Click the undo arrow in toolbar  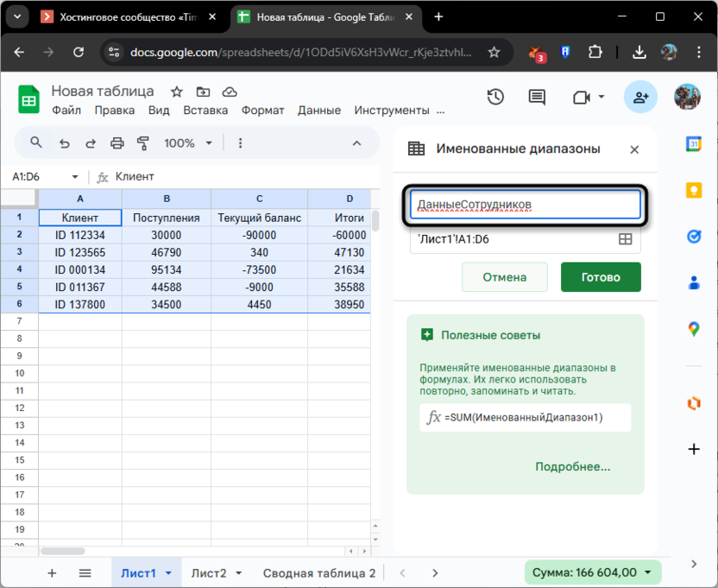click(x=64, y=143)
